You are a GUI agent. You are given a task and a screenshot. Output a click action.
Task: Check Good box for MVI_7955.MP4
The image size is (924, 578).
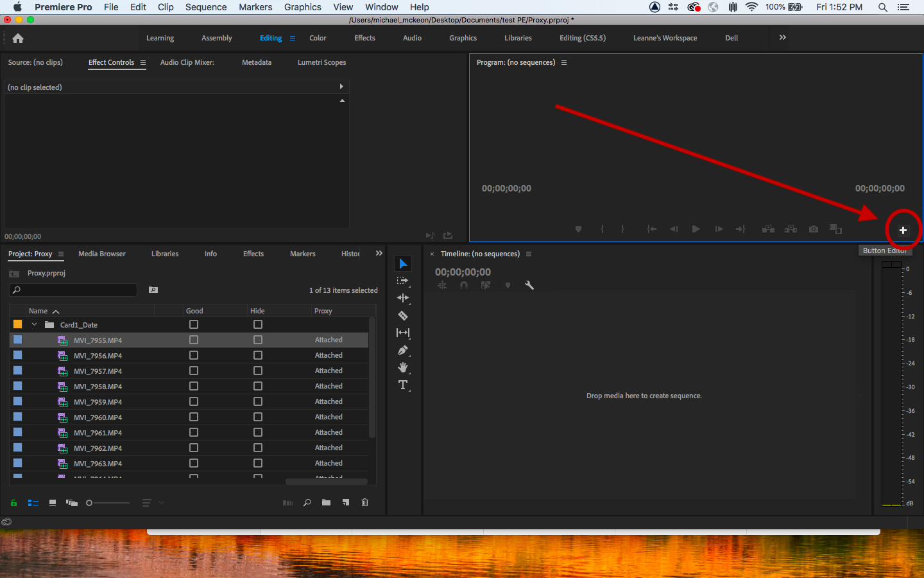[x=194, y=340]
